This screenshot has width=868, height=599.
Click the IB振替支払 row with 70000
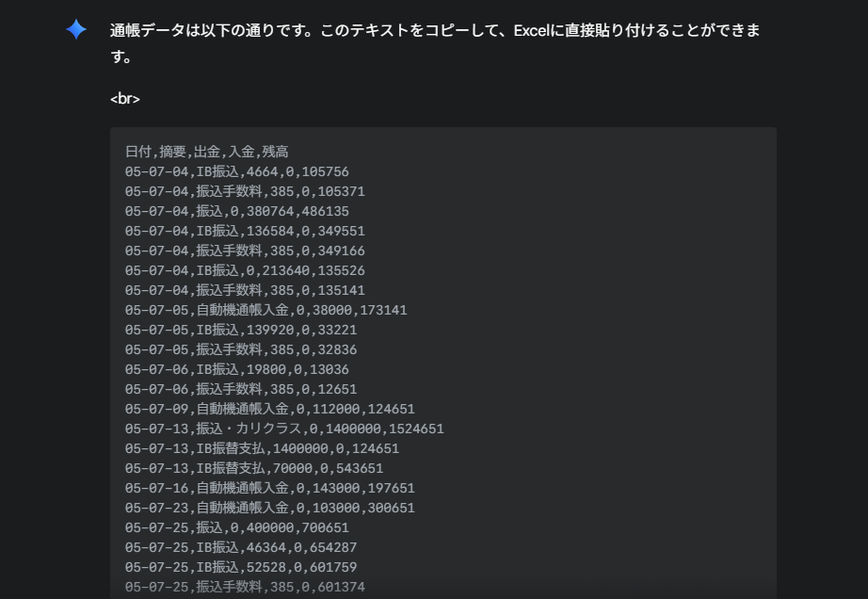254,468
